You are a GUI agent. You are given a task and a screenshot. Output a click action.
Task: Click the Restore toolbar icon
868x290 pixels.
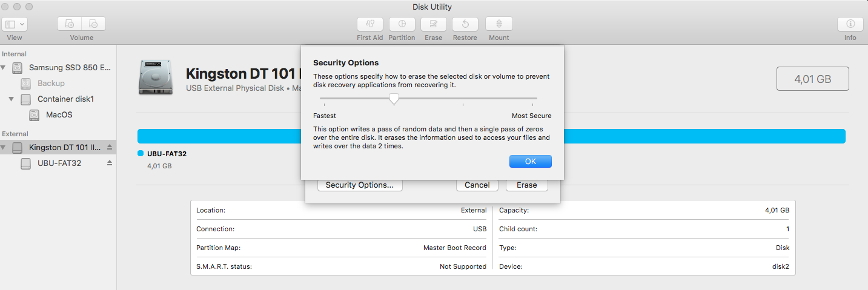tap(465, 24)
